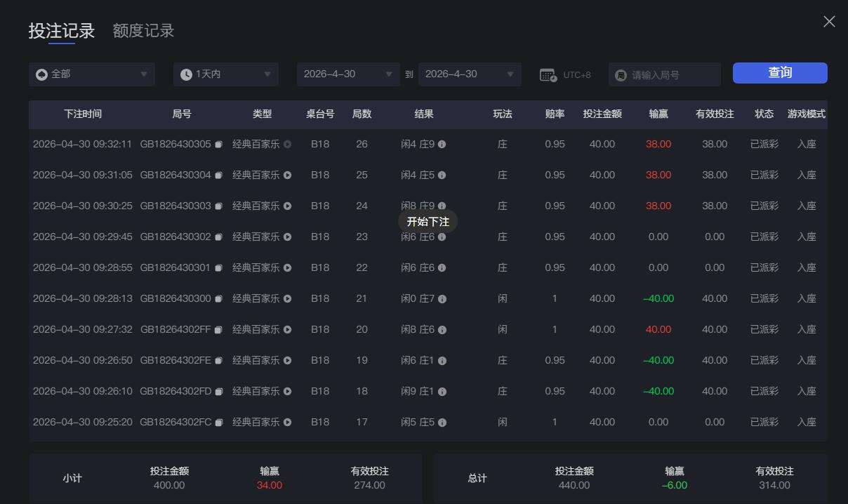Open the start date 2026-4-30 picker
Viewport: 848px width, 504px height.
point(348,74)
